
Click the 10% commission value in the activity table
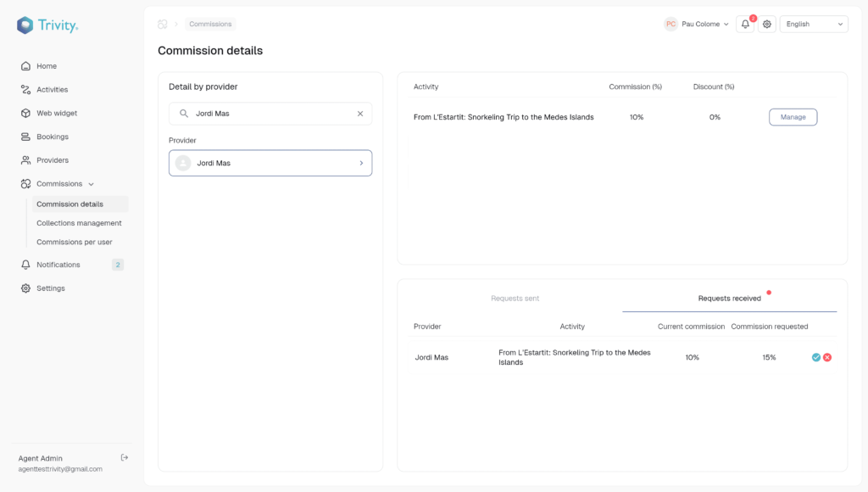[x=637, y=117]
